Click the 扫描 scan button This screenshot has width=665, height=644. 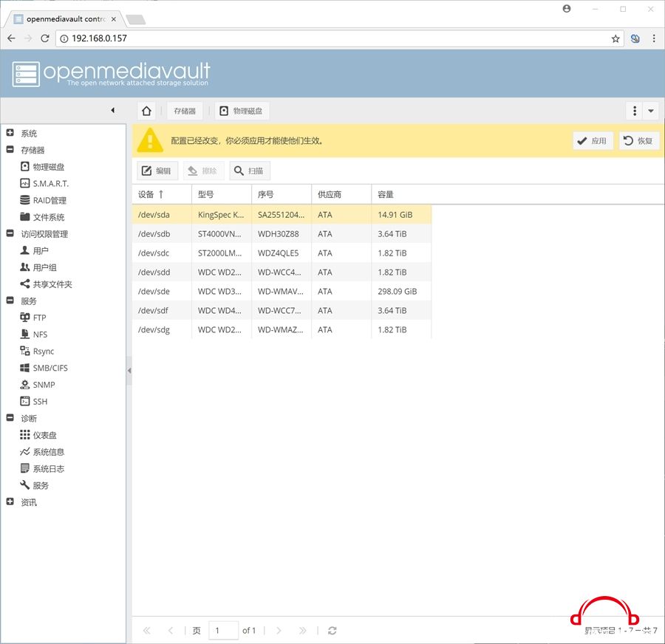click(x=250, y=171)
